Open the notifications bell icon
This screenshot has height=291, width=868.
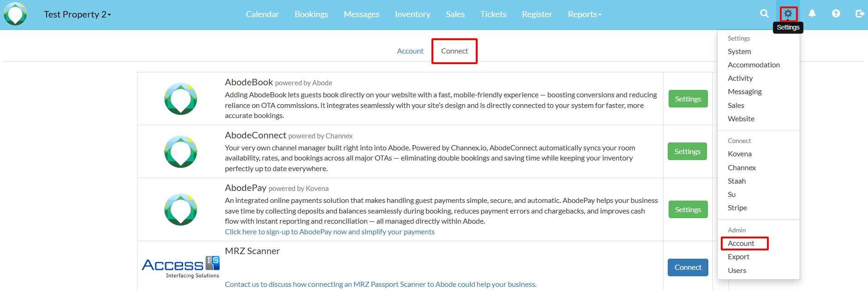(812, 13)
